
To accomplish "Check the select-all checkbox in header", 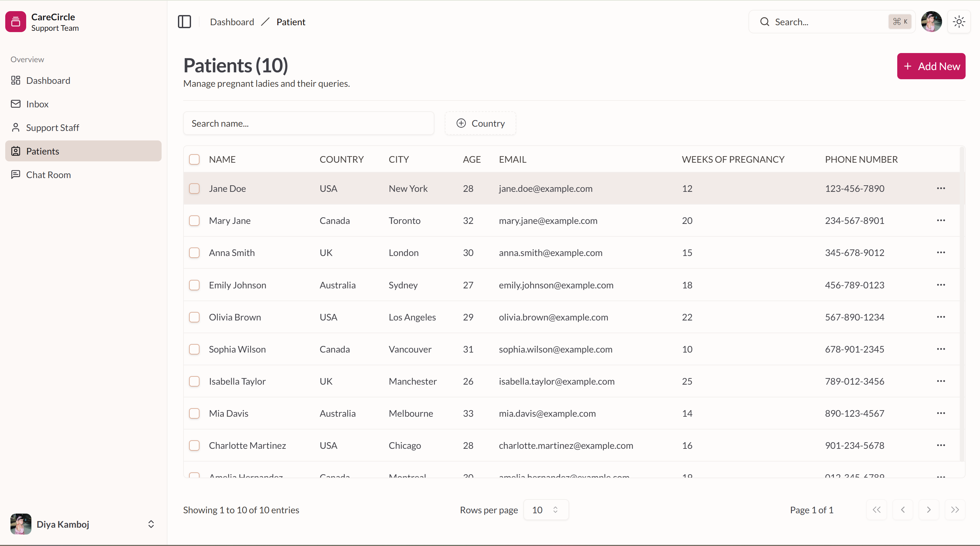I will pyautogui.click(x=194, y=159).
